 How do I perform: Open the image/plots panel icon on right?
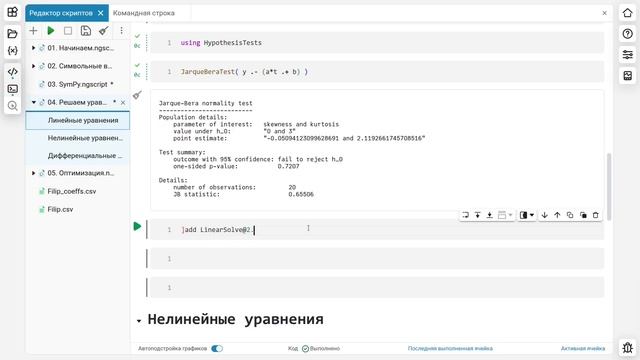pyautogui.click(x=627, y=75)
